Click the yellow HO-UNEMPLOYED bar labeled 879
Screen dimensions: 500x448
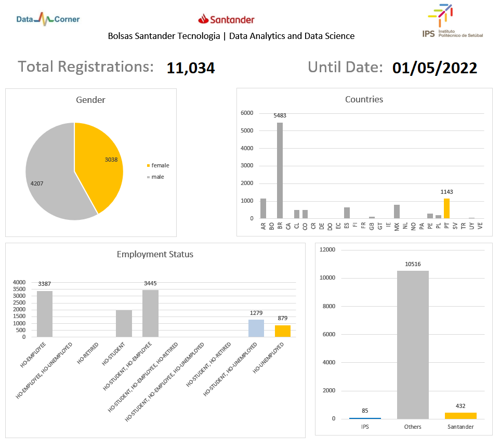(x=283, y=331)
